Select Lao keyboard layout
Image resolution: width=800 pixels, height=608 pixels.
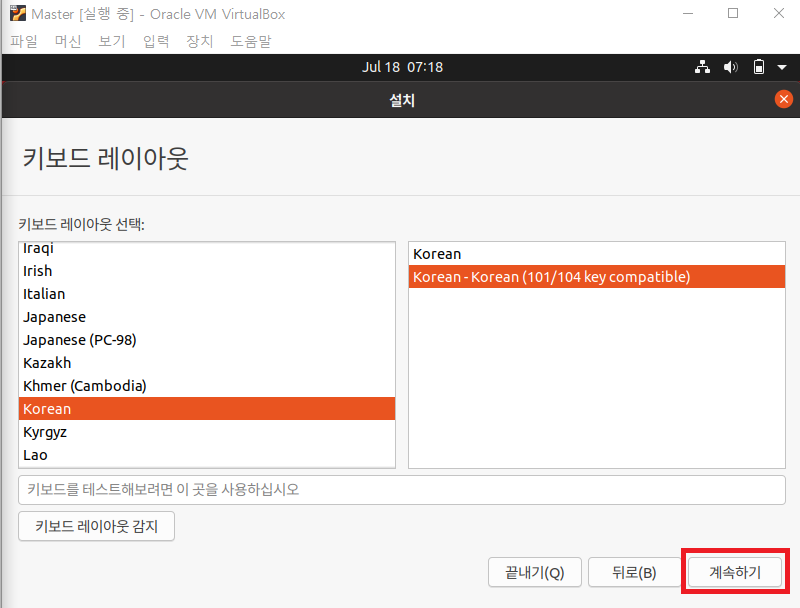[x=207, y=454]
